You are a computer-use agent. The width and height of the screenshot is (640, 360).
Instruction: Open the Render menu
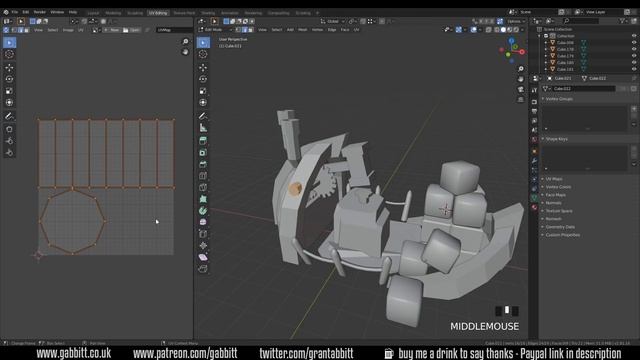(40, 12)
